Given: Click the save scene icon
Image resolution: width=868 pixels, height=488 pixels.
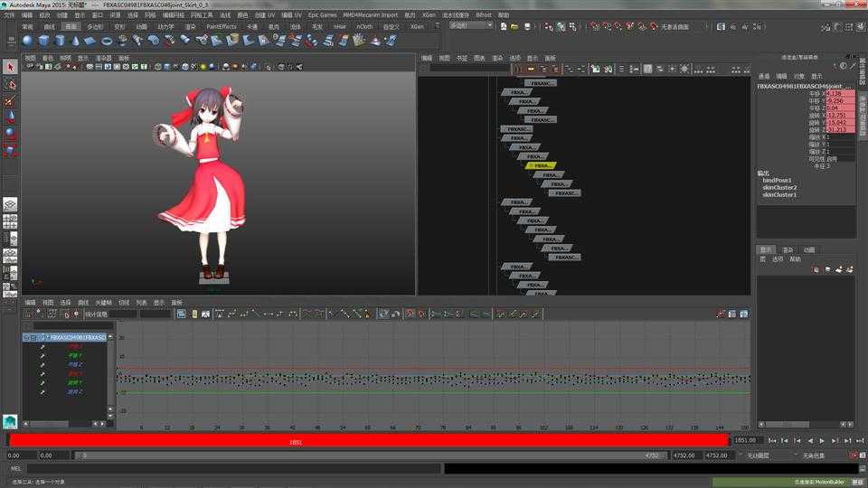Looking at the screenshot, I should coord(527,26).
